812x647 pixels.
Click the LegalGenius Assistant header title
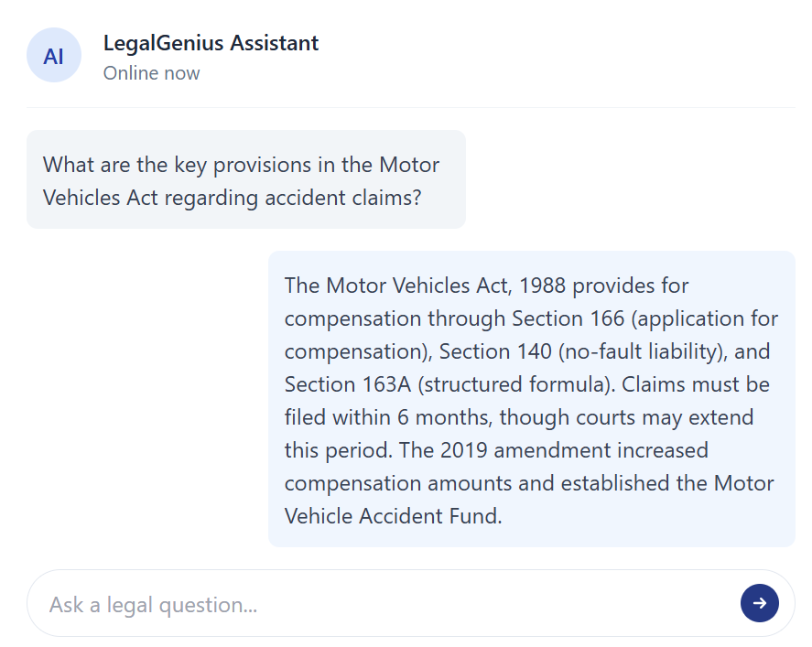(x=211, y=43)
